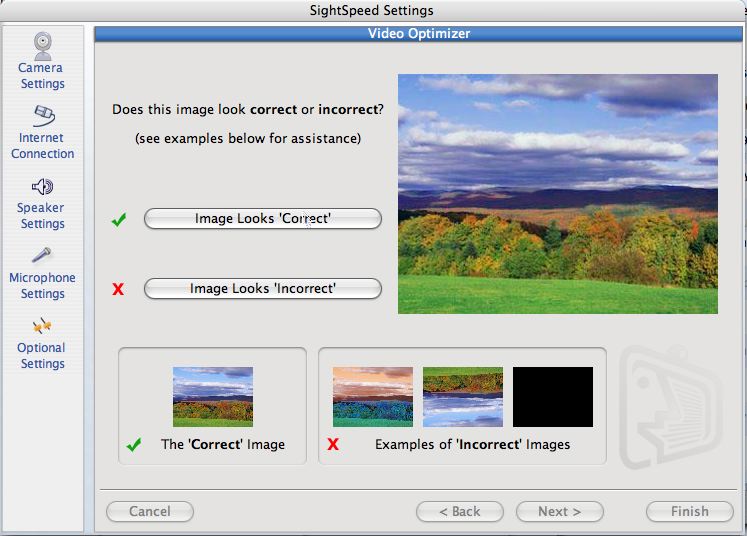
Task: Open Speaker Settings via the speaker icon
Action: pos(42,186)
